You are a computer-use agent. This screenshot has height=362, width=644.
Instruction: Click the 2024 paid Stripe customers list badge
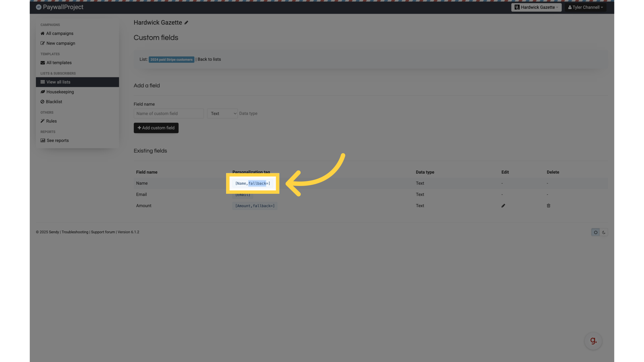(x=171, y=60)
